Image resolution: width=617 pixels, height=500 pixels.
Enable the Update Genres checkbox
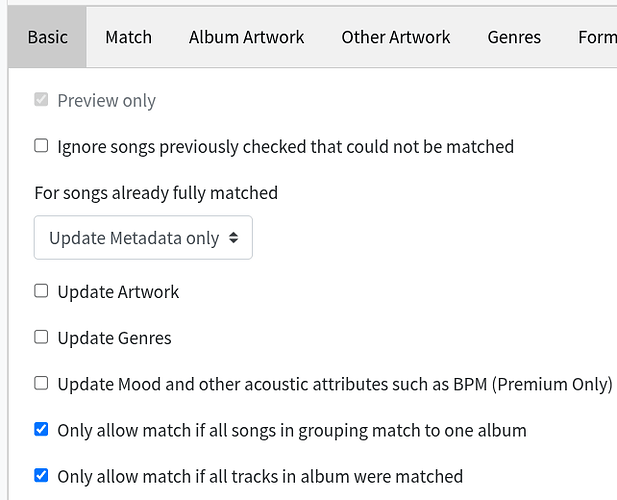pos(41,337)
